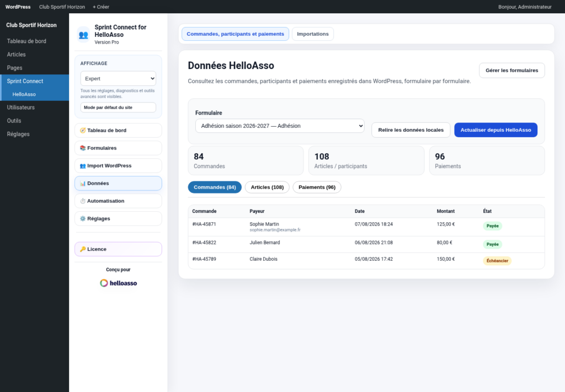This screenshot has width=565, height=392.
Task: Open the Utilisateurs admin menu
Action: click(35, 108)
